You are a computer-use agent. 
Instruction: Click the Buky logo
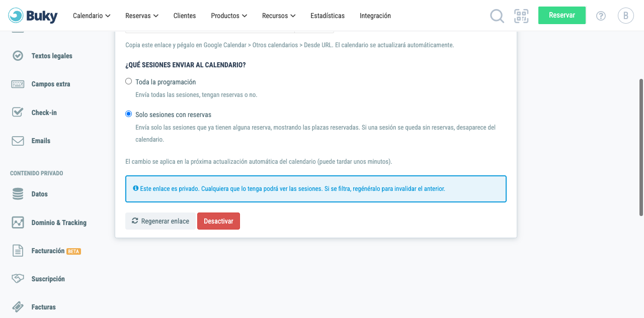(x=33, y=16)
